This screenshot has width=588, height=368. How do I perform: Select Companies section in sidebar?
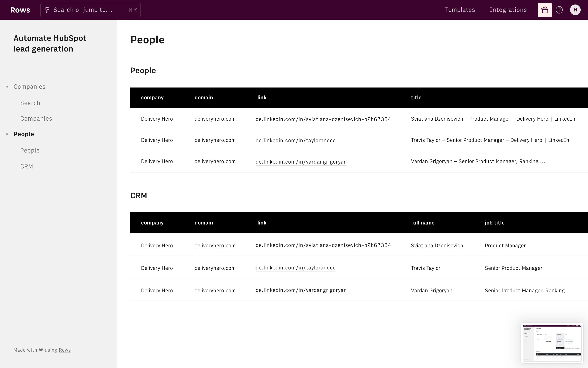click(29, 87)
